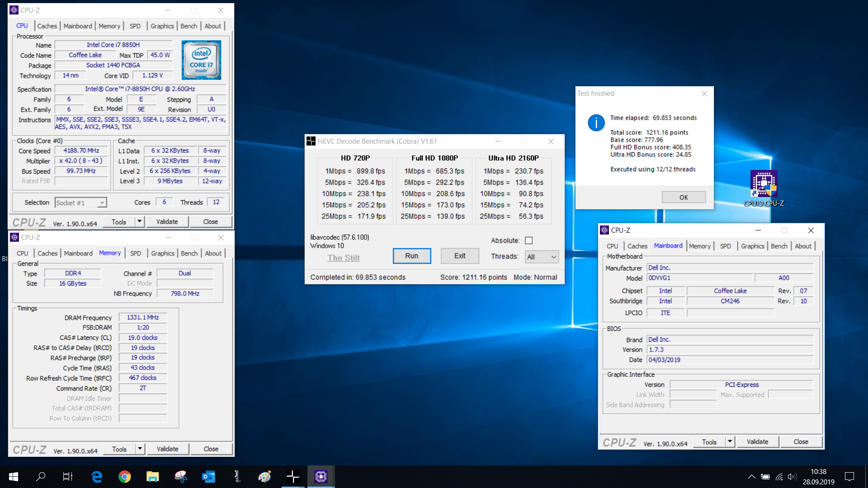Click Exit in HEVC benchmark

(x=460, y=256)
